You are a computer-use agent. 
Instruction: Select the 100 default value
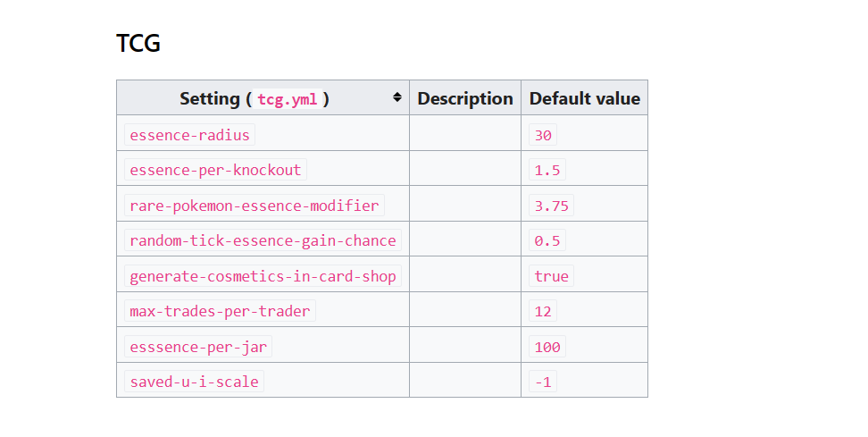[547, 347]
